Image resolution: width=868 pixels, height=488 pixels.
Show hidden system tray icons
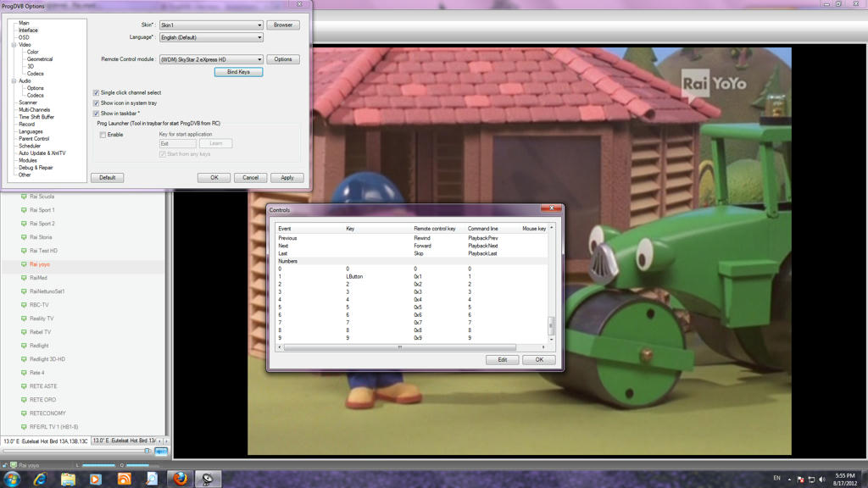point(789,480)
